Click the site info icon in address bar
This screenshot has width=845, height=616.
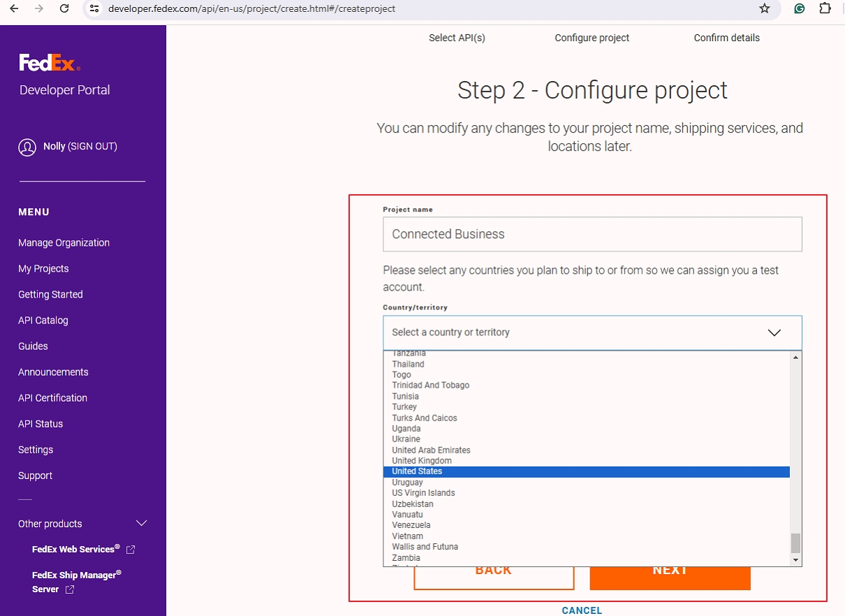(95, 8)
